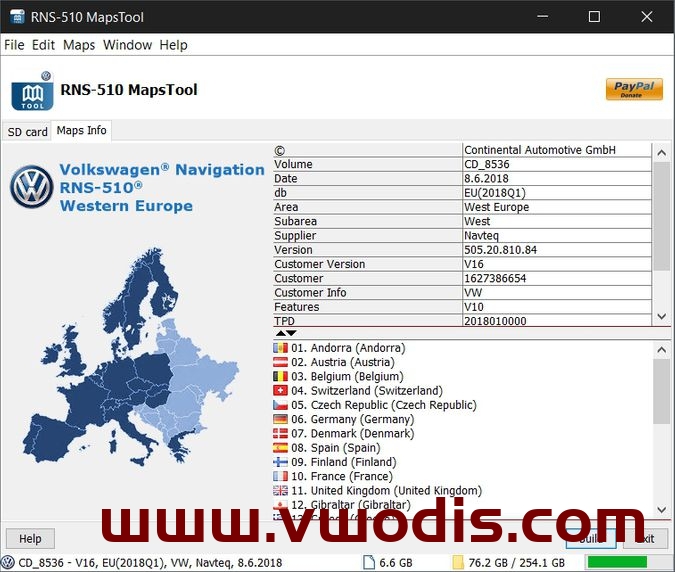
Task: Click the Gibraltar flag icon
Action: click(280, 504)
